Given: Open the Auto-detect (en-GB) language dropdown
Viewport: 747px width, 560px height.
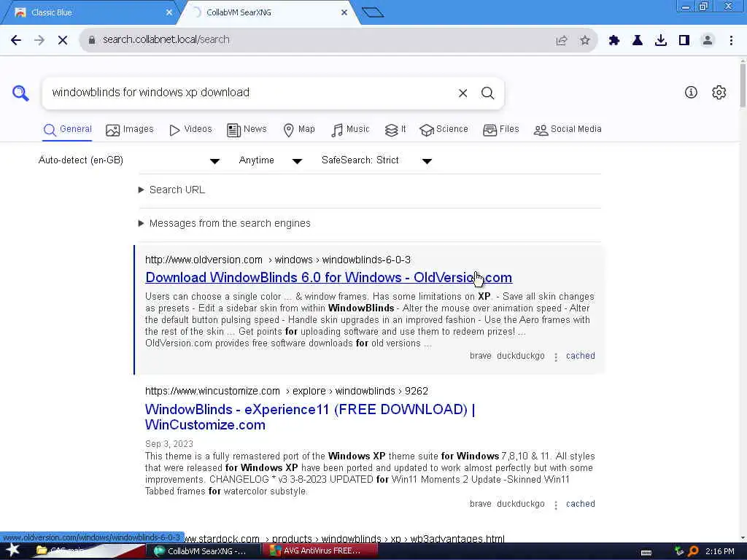Looking at the screenshot, I should click(x=128, y=160).
